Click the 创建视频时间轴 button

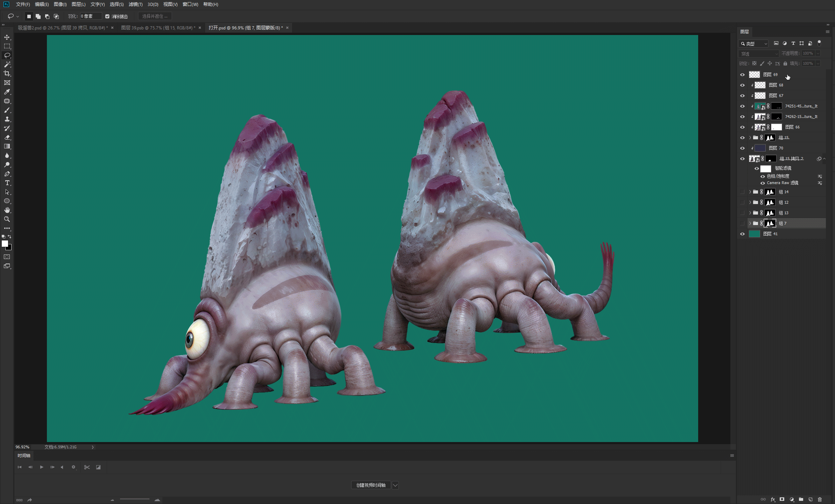click(371, 485)
